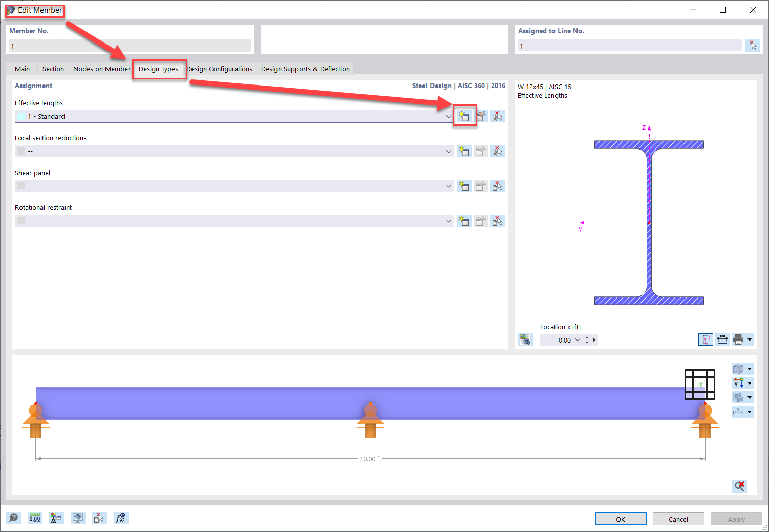Toggle section axes display button

(706, 339)
